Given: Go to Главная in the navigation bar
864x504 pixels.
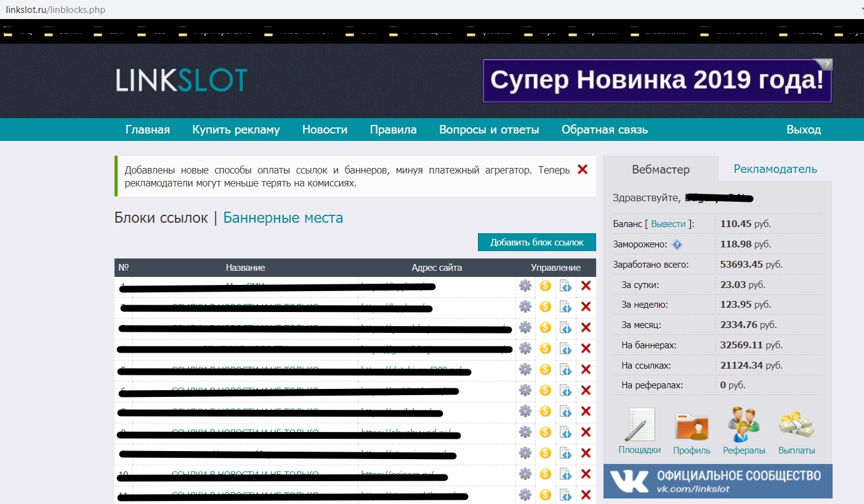Looking at the screenshot, I should (148, 130).
